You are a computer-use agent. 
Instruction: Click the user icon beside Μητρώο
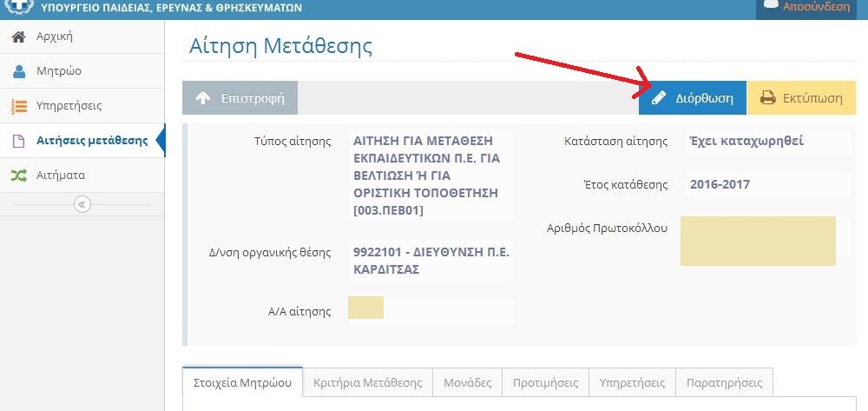point(18,71)
